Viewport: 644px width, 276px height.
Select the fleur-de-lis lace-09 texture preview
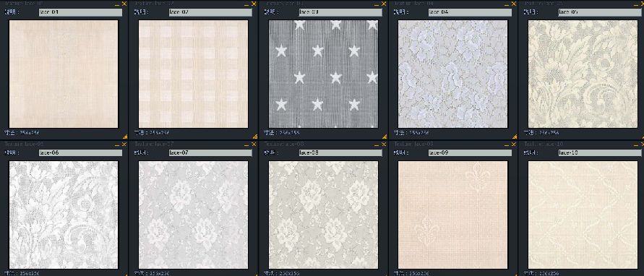point(453,215)
